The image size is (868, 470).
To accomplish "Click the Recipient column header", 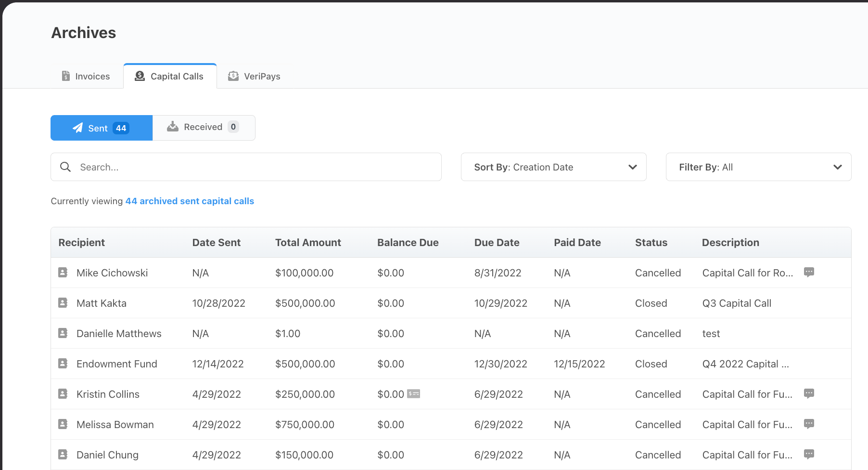I will [x=82, y=242].
